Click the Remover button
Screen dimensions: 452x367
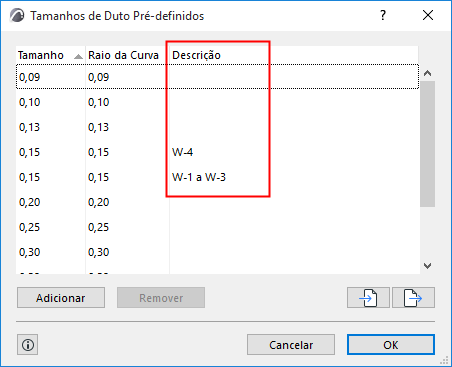click(x=161, y=298)
